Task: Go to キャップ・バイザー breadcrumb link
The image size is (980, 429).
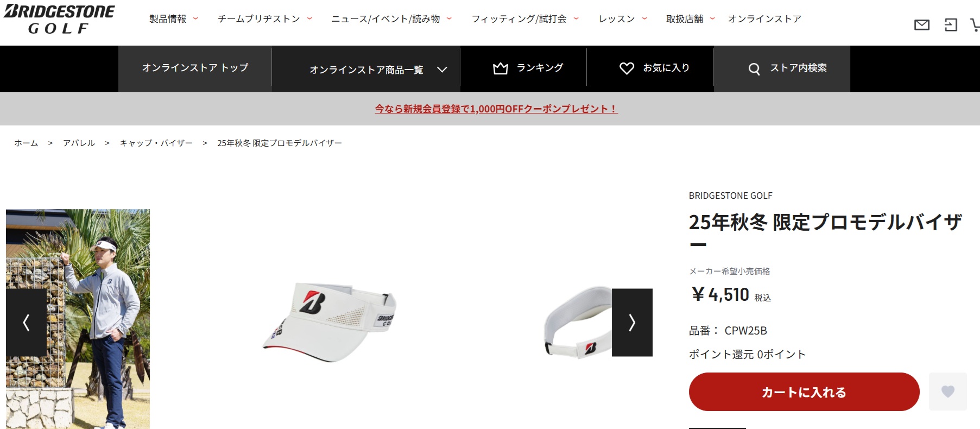Action: coord(156,143)
